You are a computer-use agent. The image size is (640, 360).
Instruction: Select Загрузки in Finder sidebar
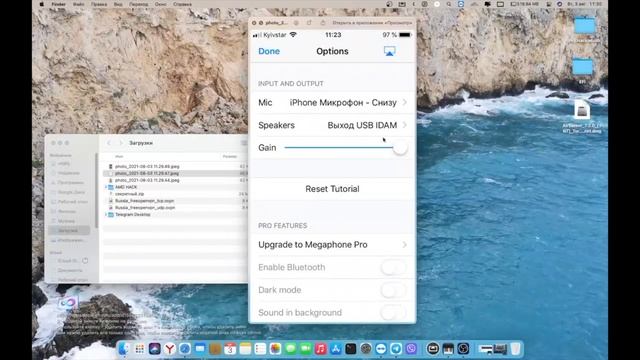click(x=68, y=231)
